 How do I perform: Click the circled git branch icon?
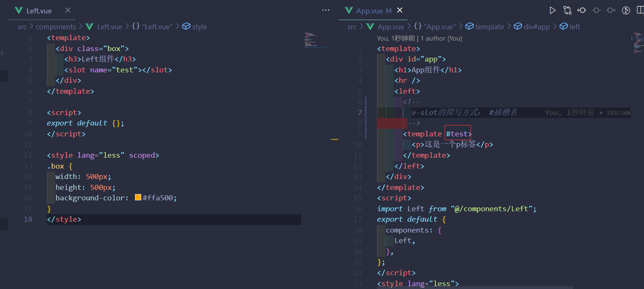coord(626,10)
